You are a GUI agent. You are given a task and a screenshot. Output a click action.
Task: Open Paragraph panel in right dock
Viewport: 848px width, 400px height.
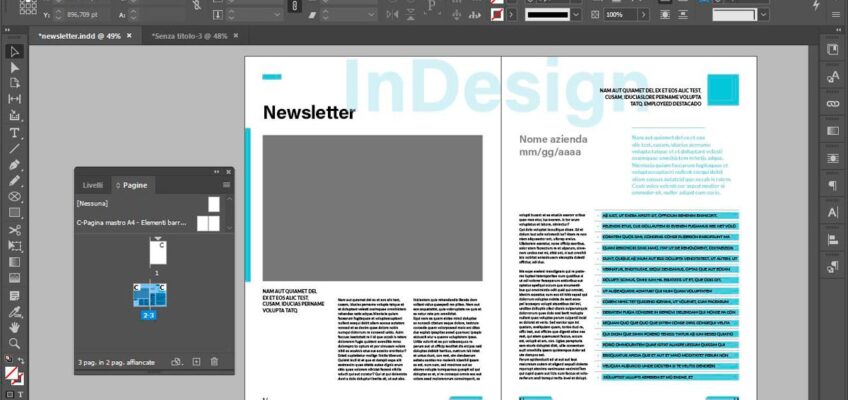click(x=832, y=185)
